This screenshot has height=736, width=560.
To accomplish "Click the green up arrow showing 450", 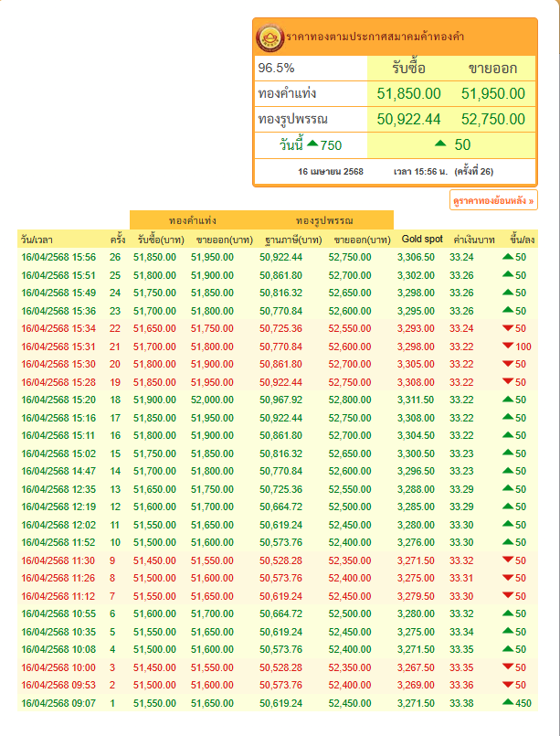I will point(508,702).
